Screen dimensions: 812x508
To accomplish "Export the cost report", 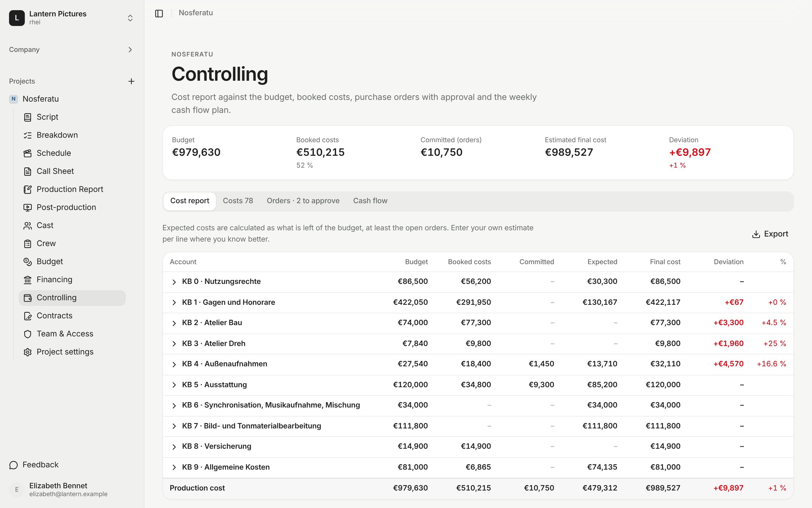I will coord(770,234).
